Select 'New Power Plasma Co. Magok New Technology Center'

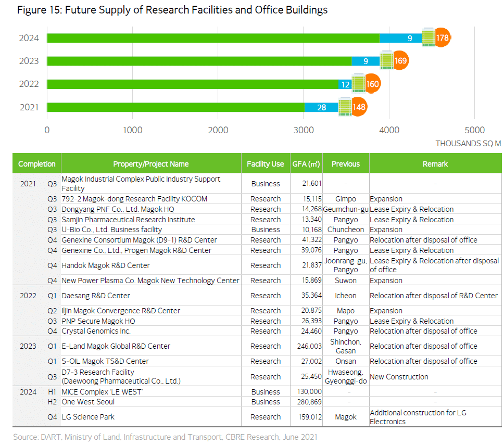(150, 281)
